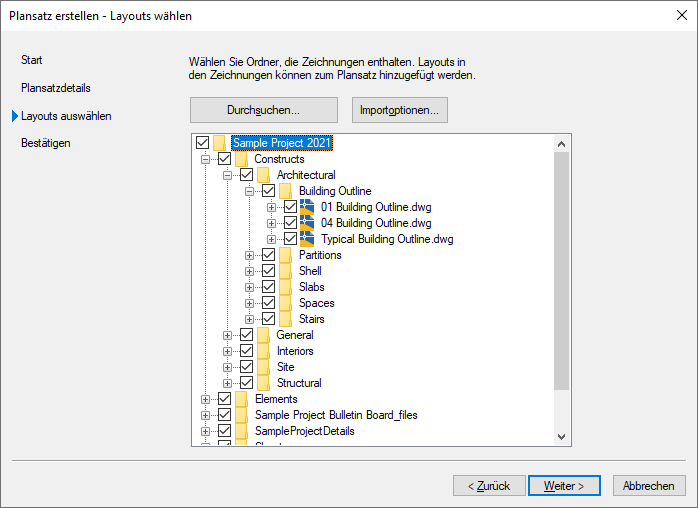Click the Architectural folder icon
Screen dimensions: 698x508
point(264,175)
